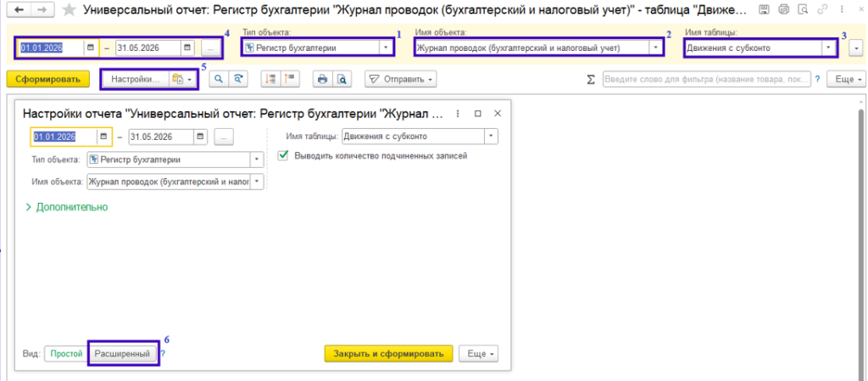The width and height of the screenshot is (868, 381).
Task: Save the report via the diskette icon
Action: (764, 8)
